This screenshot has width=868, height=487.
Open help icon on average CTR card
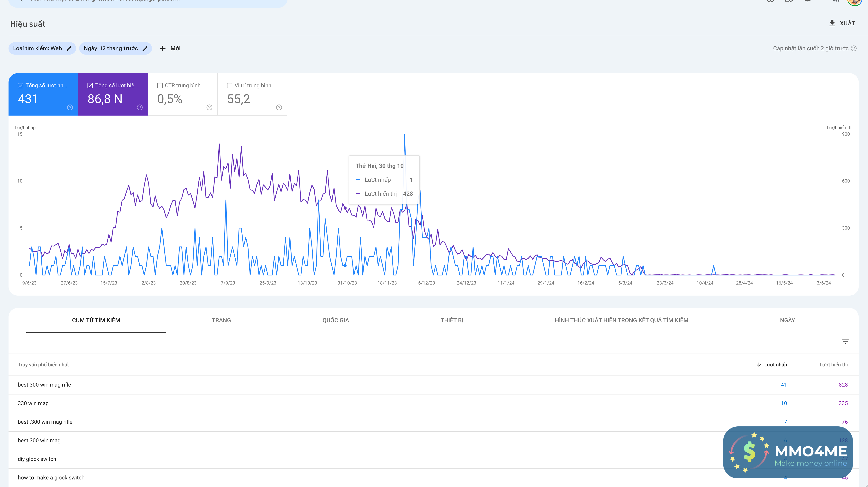(x=209, y=107)
